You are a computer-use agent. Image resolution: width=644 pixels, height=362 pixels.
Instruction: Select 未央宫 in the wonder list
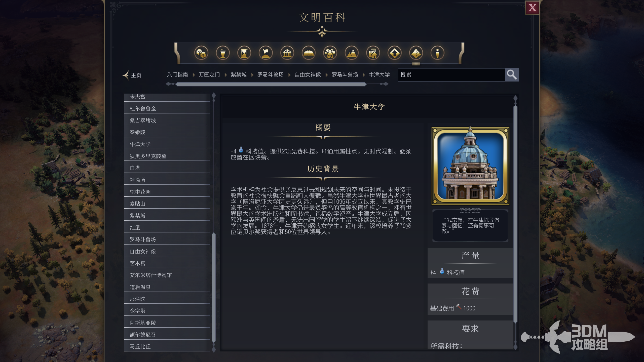click(167, 97)
